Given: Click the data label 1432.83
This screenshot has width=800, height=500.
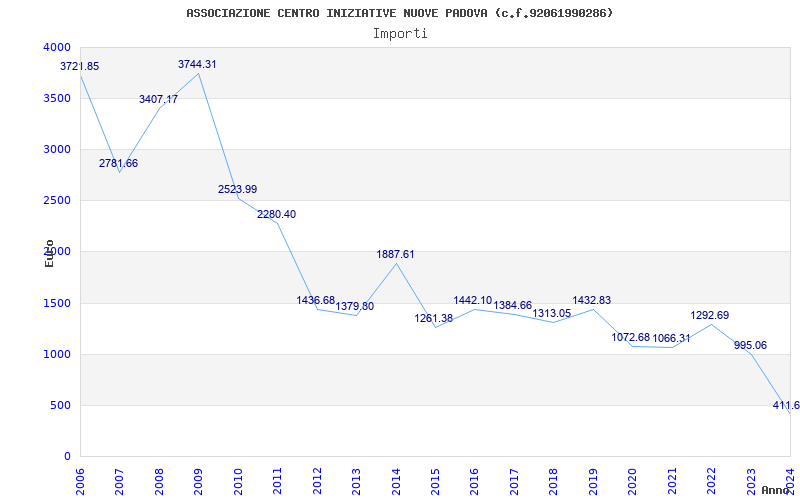Looking at the screenshot, I should pos(592,300).
